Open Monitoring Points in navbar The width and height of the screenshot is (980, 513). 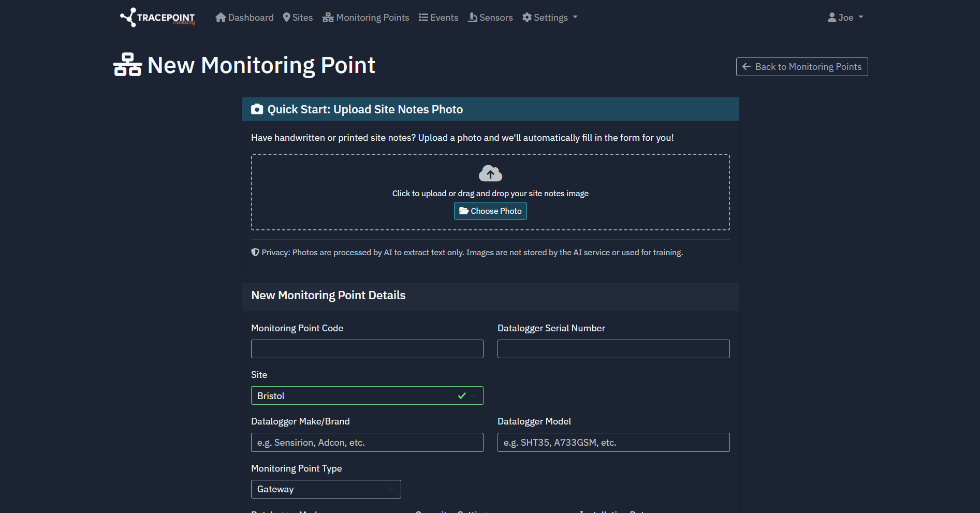tap(365, 18)
